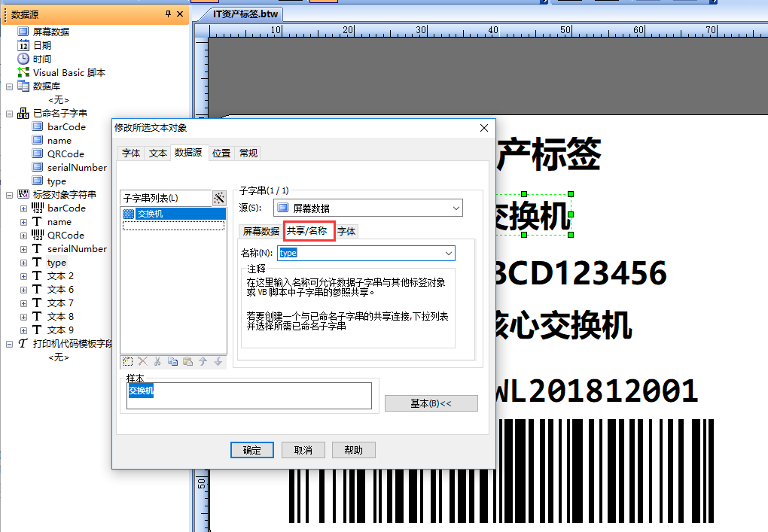Click the move substring up arrow

click(203, 361)
